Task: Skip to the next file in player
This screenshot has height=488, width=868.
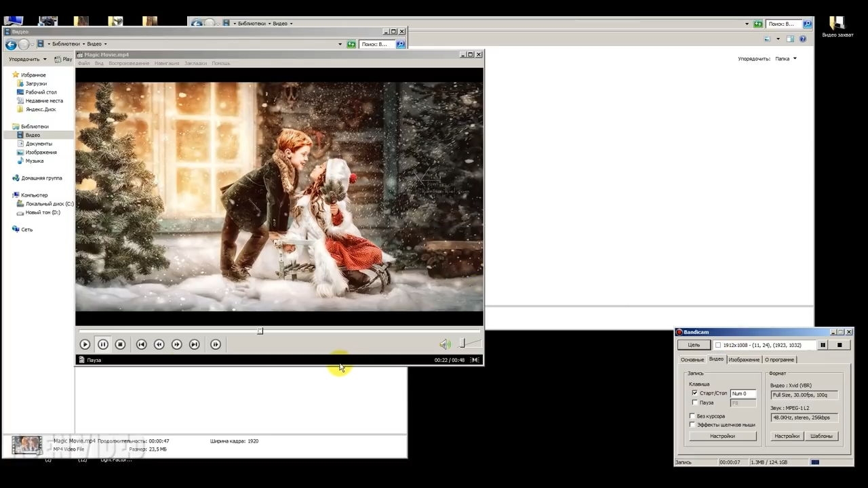Action: coord(194,344)
